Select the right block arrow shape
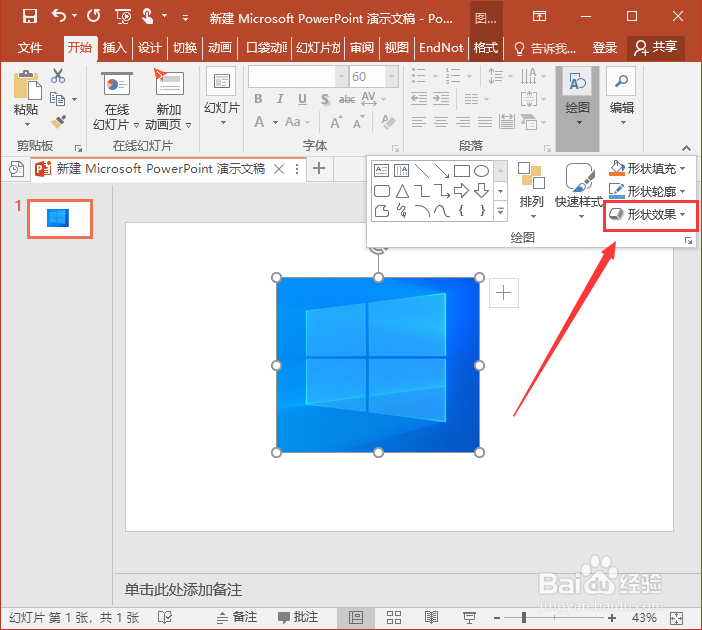 pos(461,191)
